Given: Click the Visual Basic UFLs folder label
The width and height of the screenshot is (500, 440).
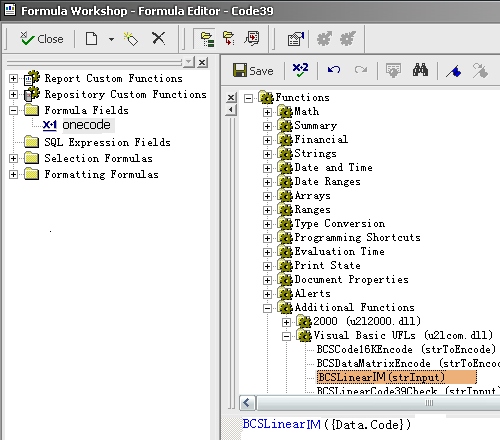Looking at the screenshot, I should (x=403, y=335).
